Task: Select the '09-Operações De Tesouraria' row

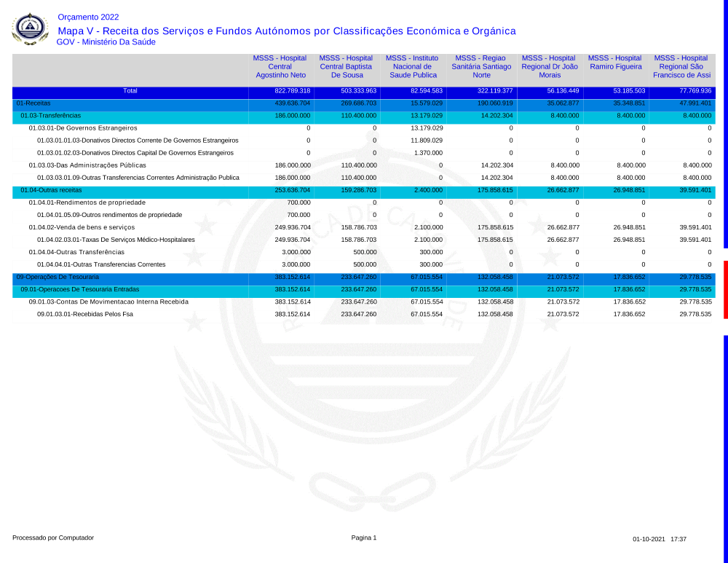Action: coord(58,277)
